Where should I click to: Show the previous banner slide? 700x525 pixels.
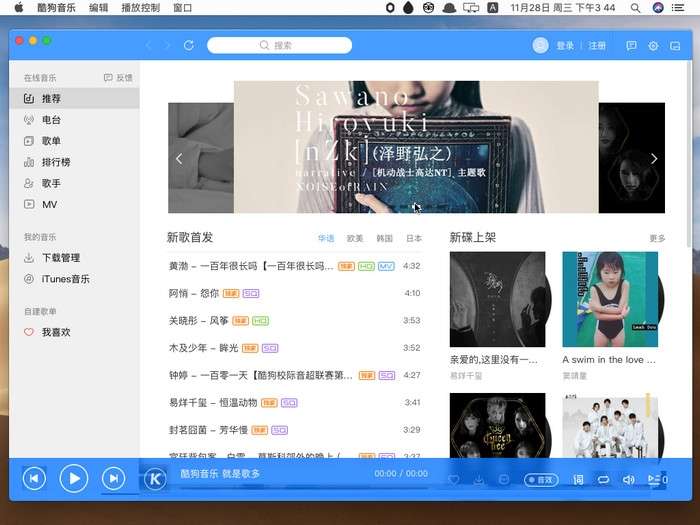click(x=179, y=158)
